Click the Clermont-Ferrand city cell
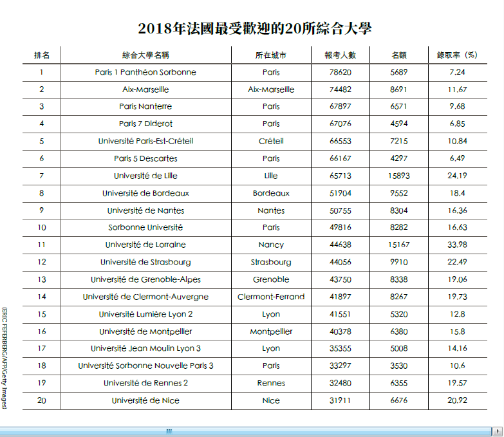Screen dimensions: 504x437 coord(271,297)
